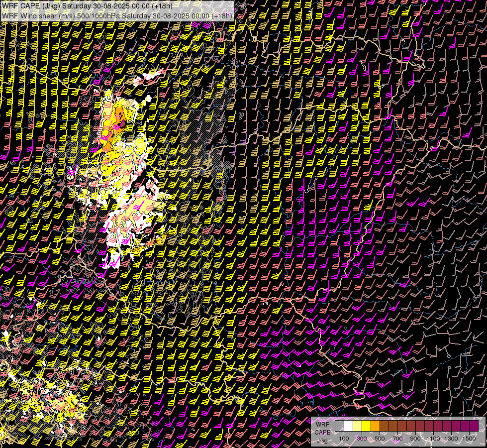Click the gray below-100 CAPE legend swatch
Screen dimensions: 487x448
339,426
